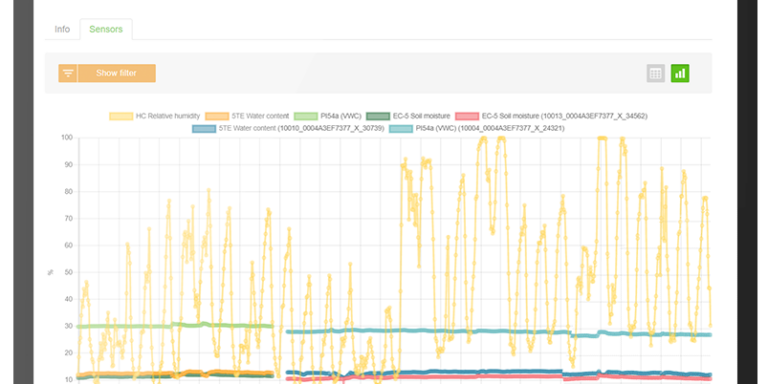
Task: Click 'PI54a (VWC) (10004_0004A3EF7377_X_24321)' legend text
Action: point(490,128)
